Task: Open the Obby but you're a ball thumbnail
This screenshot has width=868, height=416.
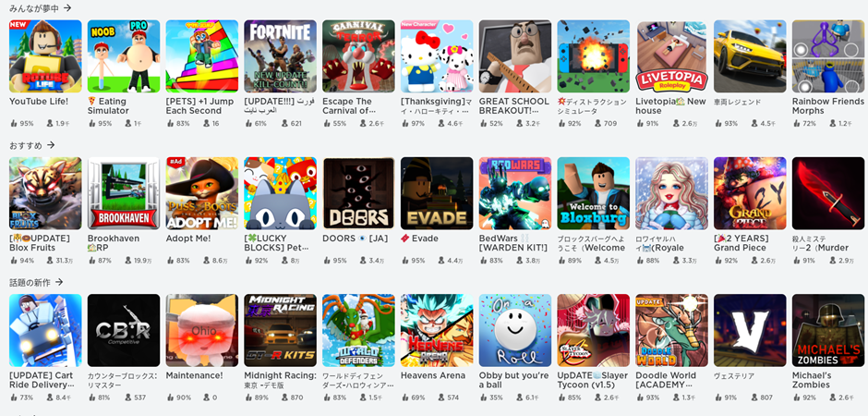Action: 515,330
